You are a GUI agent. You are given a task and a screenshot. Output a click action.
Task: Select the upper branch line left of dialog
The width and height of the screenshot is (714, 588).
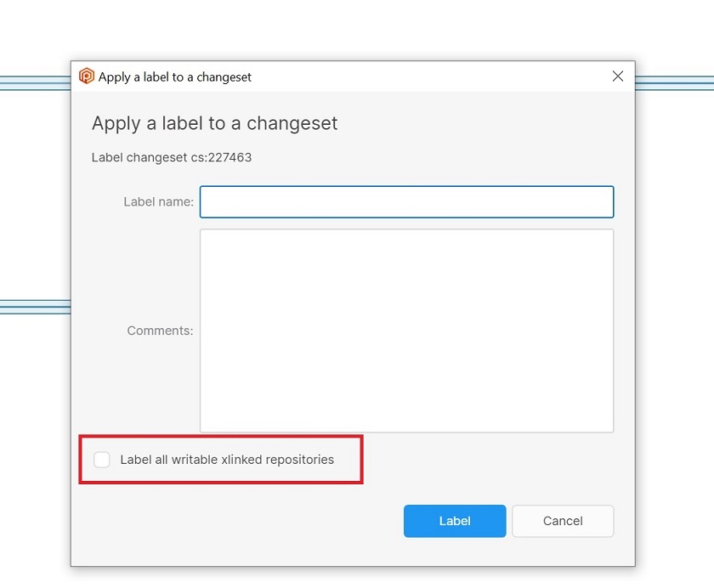[34, 82]
